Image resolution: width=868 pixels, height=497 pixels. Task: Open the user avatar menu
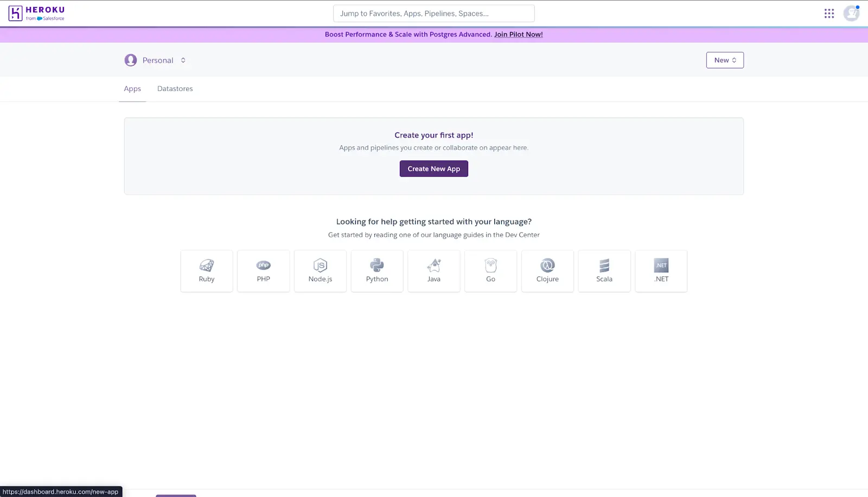tap(851, 13)
